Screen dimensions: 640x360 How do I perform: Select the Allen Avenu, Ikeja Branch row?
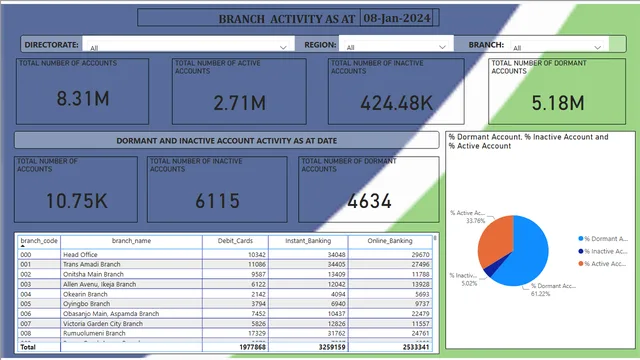tap(225, 284)
